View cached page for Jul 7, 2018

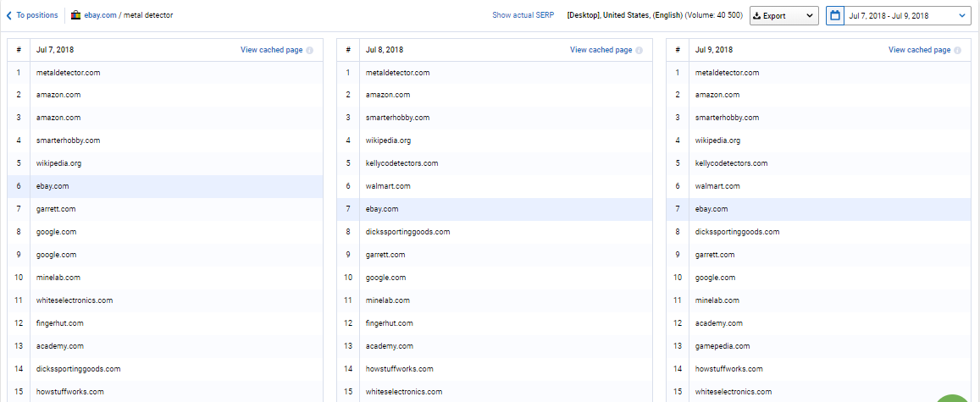271,50
